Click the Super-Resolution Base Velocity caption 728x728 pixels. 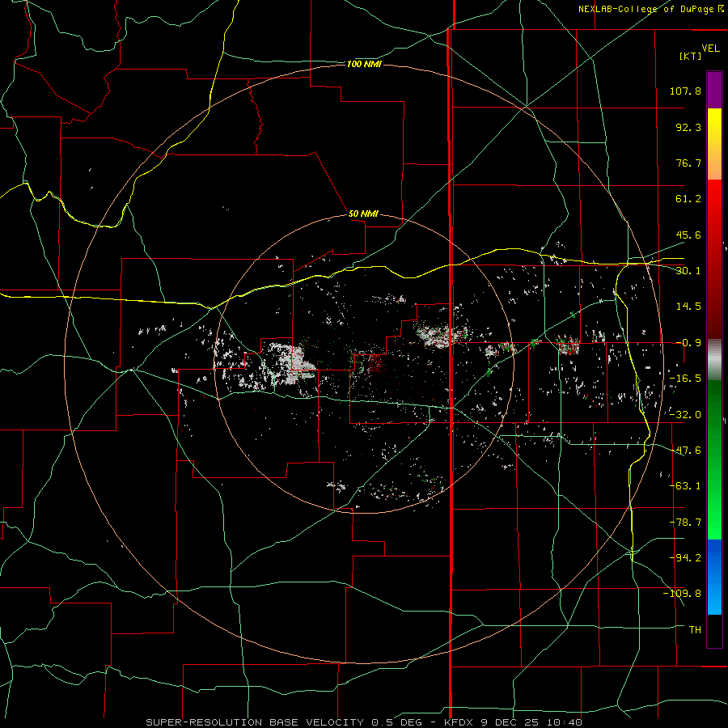(x=364, y=722)
